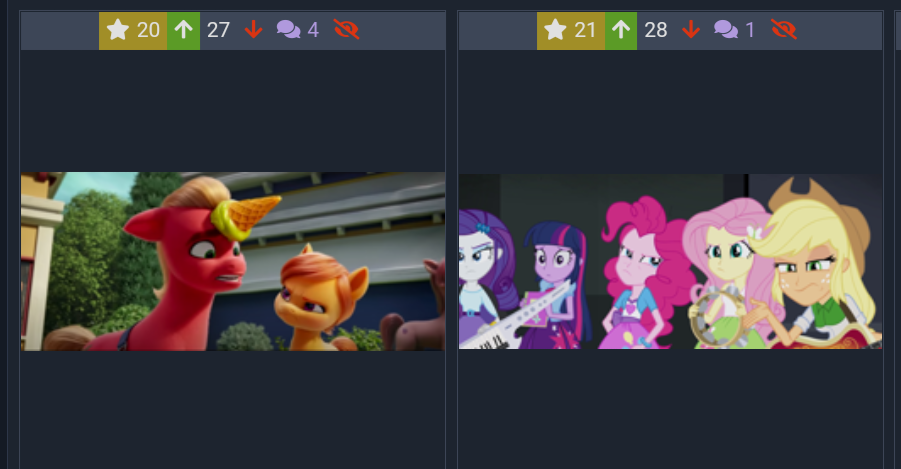Image resolution: width=901 pixels, height=469 pixels.
Task: Click the favorites count 21
Action: (585, 30)
